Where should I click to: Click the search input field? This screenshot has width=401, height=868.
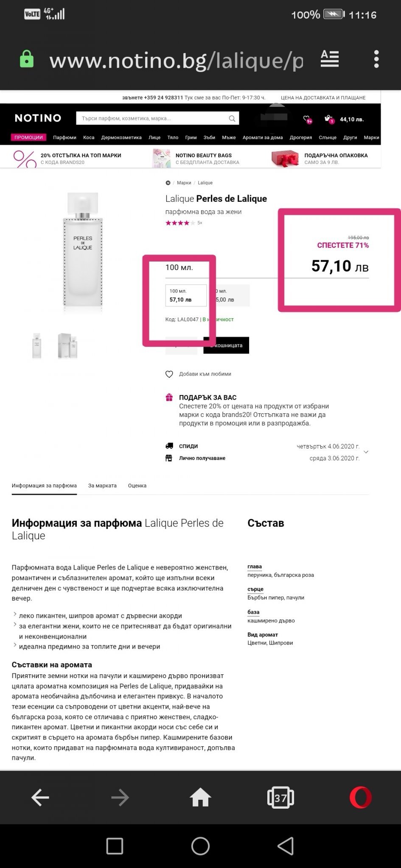[153, 119]
